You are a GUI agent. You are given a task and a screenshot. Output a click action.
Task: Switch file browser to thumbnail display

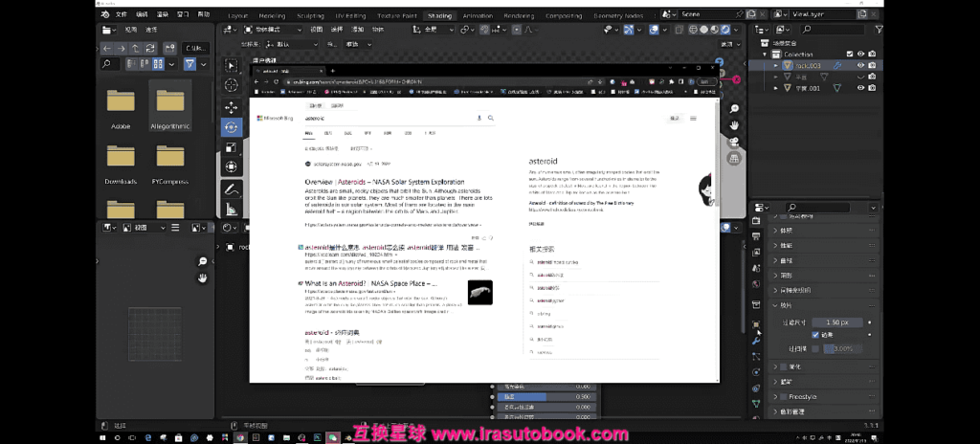pos(158,64)
